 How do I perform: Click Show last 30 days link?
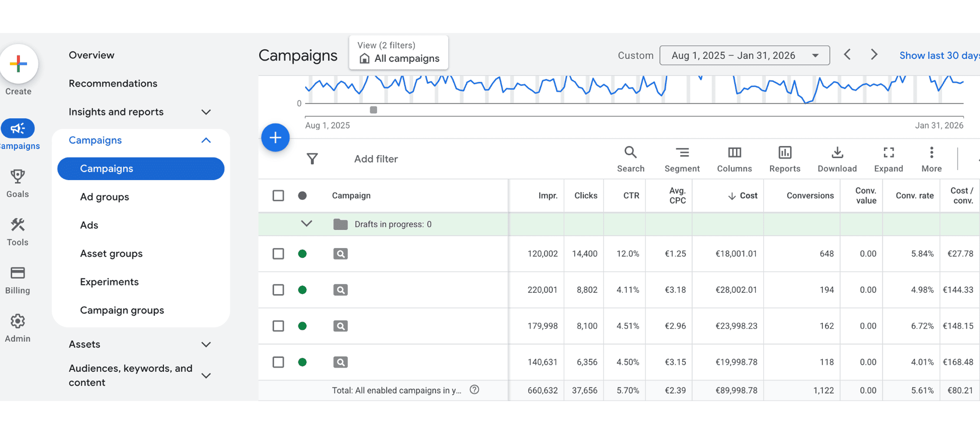[x=938, y=56]
